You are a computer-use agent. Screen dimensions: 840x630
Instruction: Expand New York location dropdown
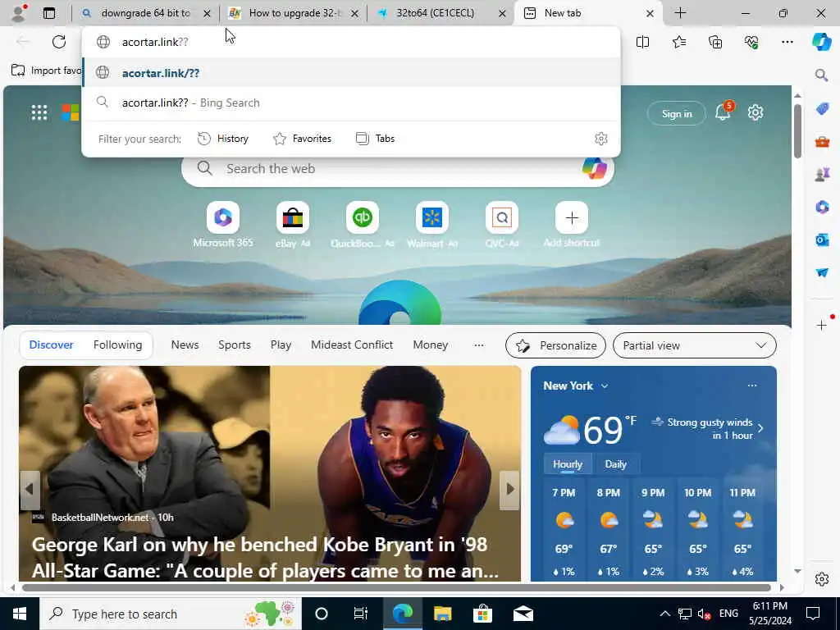(x=605, y=386)
